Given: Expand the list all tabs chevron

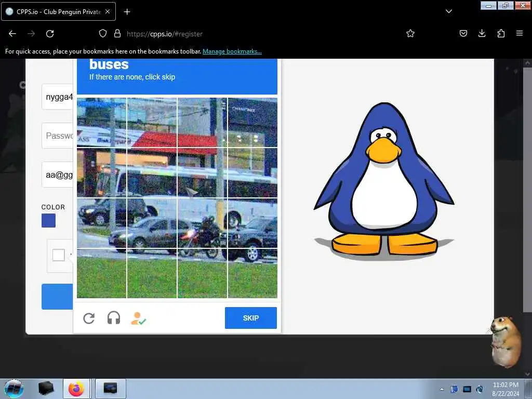Looking at the screenshot, I should 449,11.
